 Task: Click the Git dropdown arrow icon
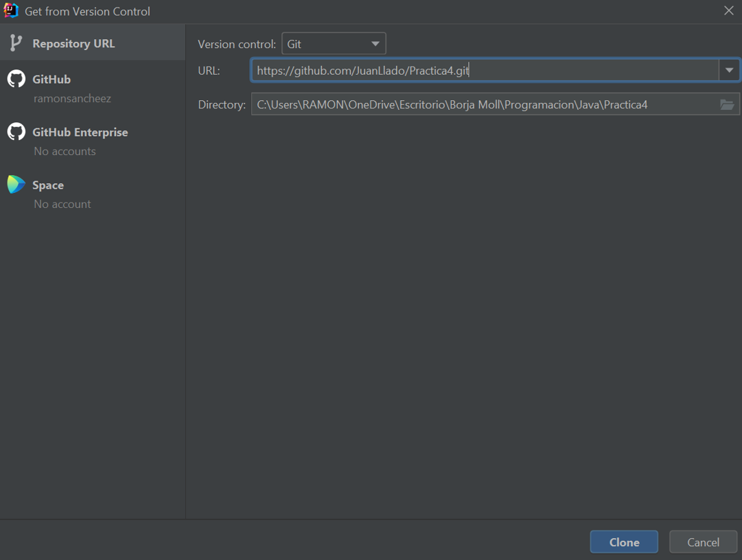[x=375, y=43]
